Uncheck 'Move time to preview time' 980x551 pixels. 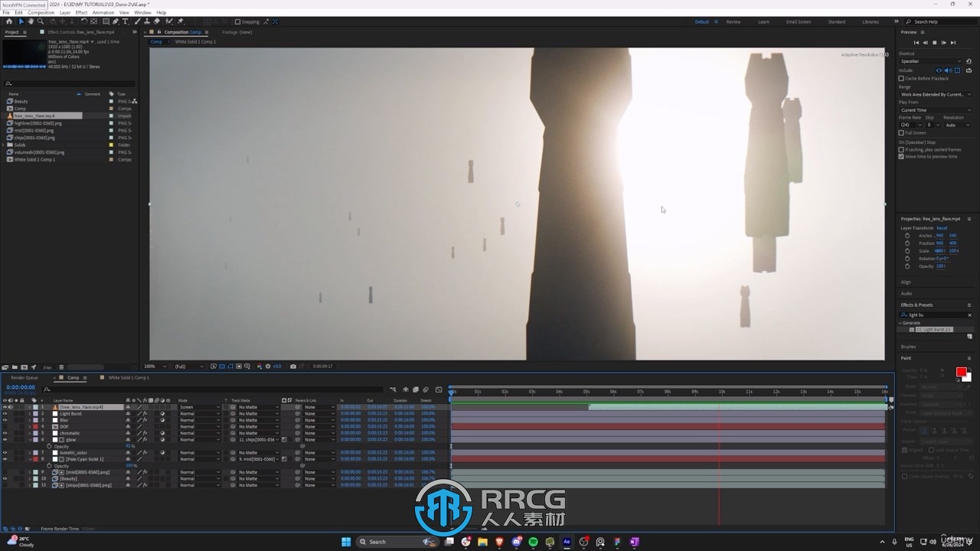click(901, 156)
